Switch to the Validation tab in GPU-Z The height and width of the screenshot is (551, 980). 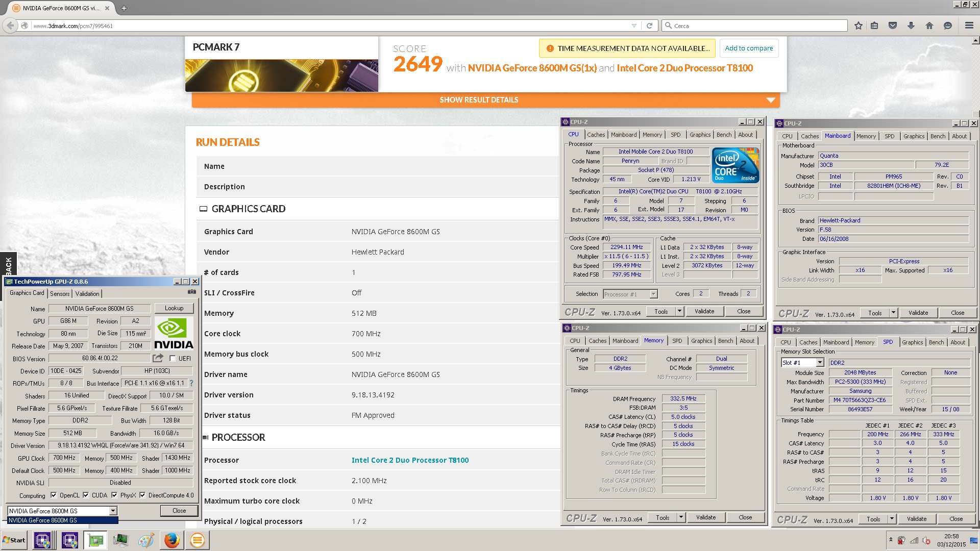tap(87, 293)
